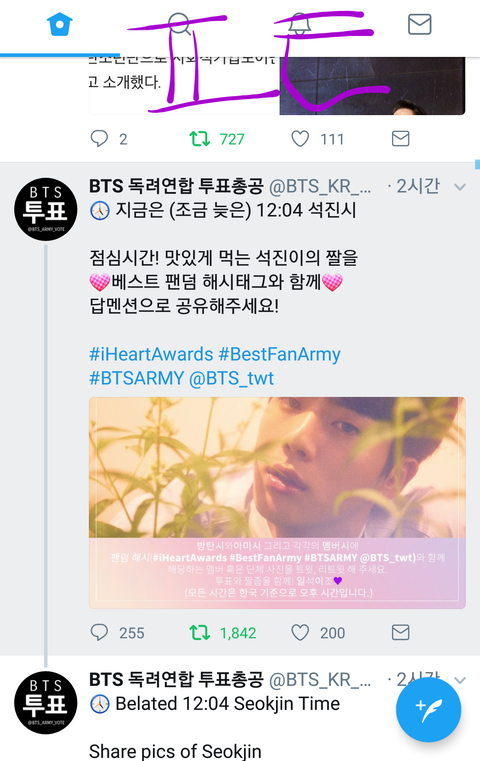This screenshot has width=480, height=761.
Task: Send top tweet via message envelope icon
Action: pos(400,139)
